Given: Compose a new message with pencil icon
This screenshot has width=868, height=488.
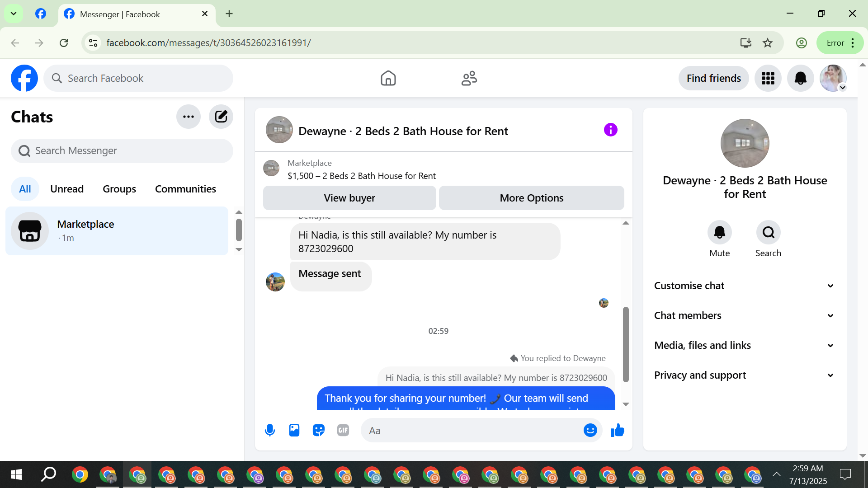Looking at the screenshot, I should coord(221,117).
